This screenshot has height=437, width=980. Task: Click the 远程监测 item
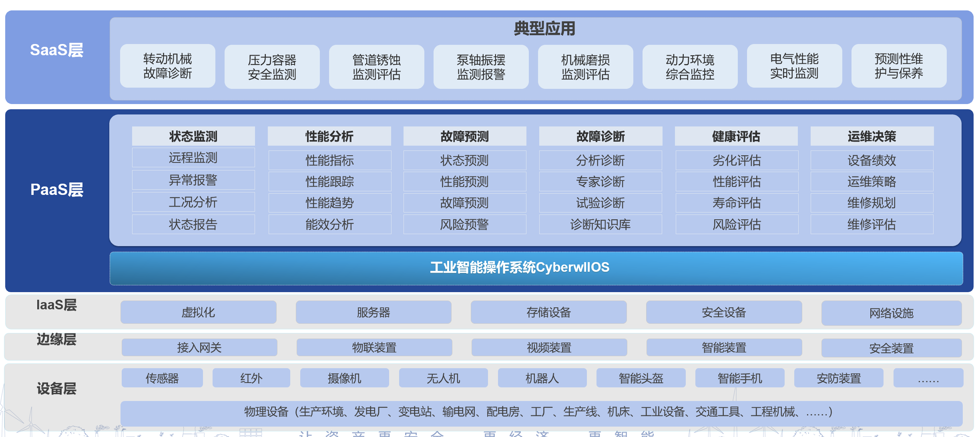tap(193, 158)
